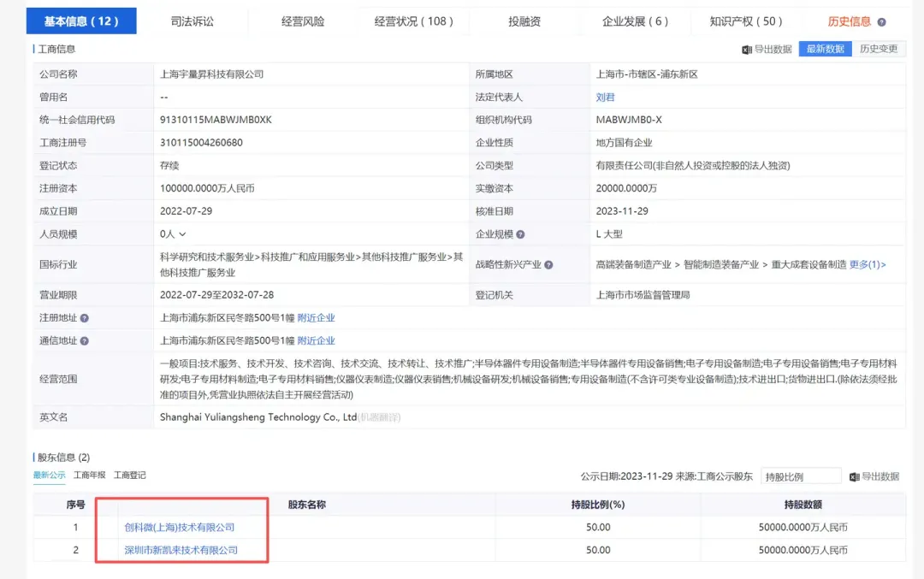Switch to the 投融资 tab
The height and width of the screenshot is (579, 924).
point(524,21)
